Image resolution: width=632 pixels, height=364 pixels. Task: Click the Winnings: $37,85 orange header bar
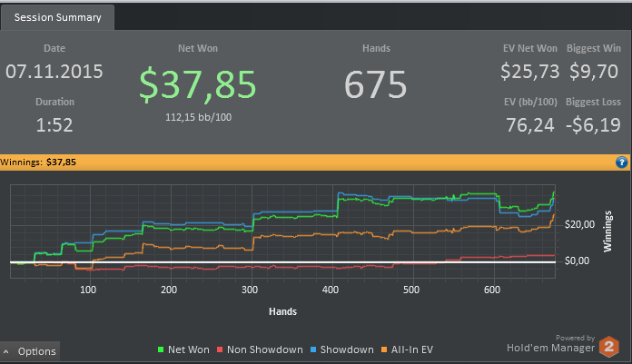click(315, 162)
